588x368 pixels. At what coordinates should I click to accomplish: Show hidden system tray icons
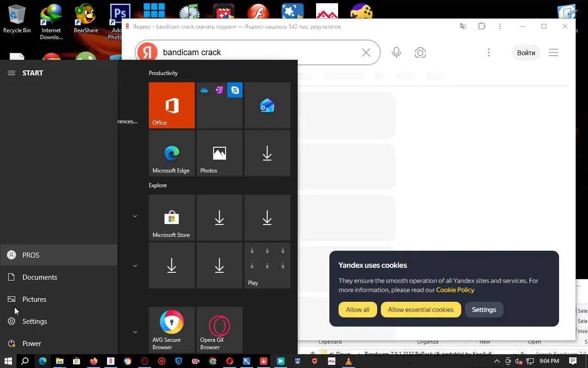click(497, 361)
